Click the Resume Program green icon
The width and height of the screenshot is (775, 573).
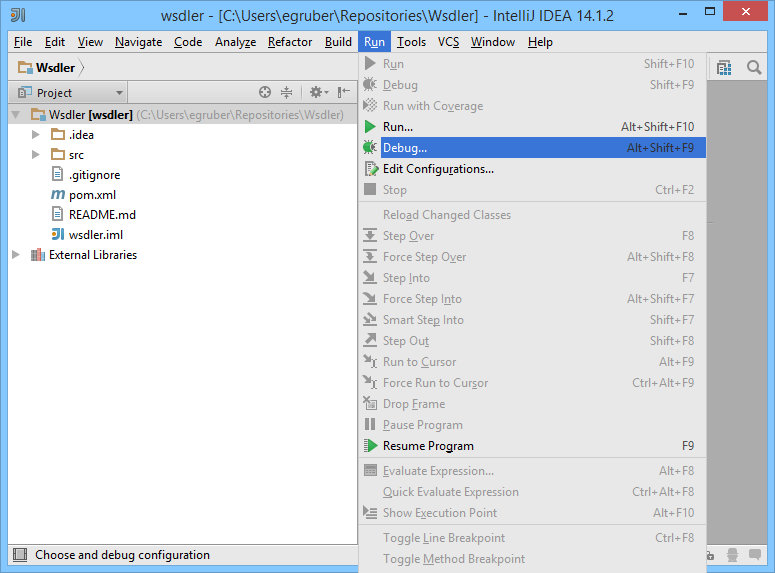(370, 445)
